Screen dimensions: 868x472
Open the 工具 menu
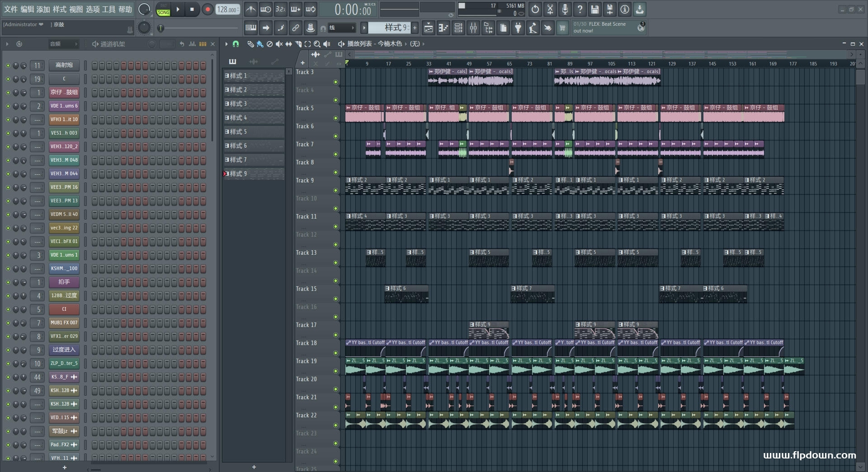click(109, 9)
